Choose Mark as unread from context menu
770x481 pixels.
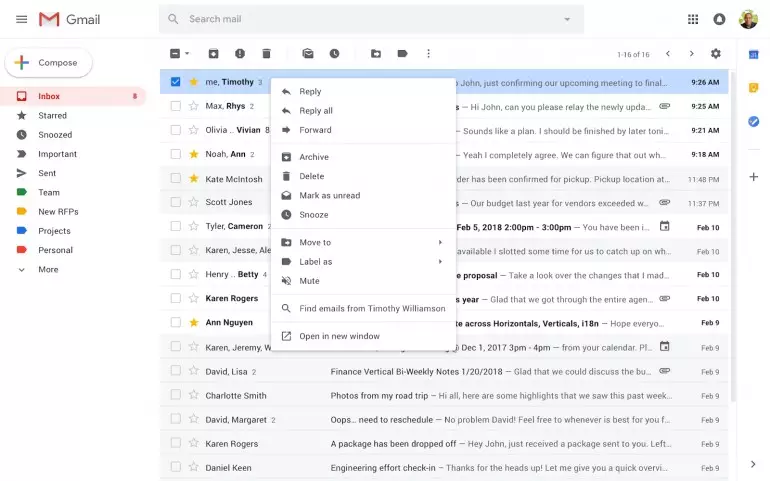pyautogui.click(x=329, y=196)
